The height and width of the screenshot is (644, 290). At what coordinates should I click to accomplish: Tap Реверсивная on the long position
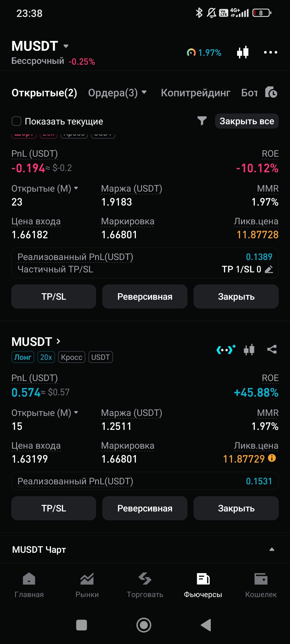(x=145, y=508)
